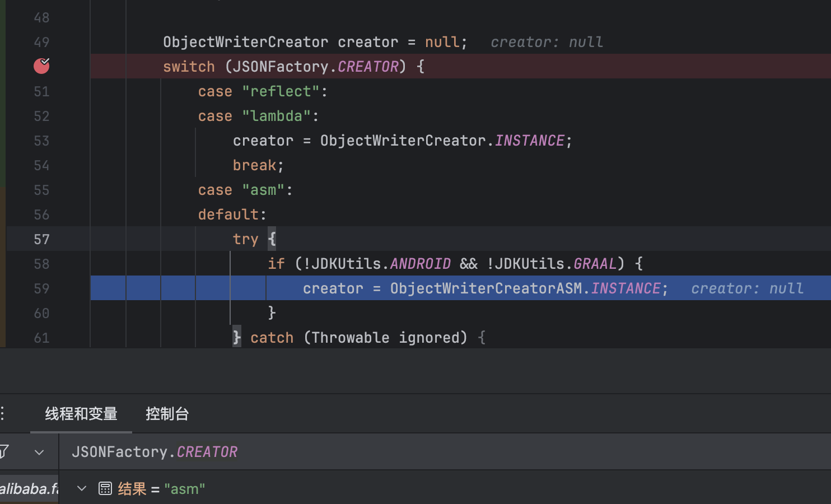Click the GRAAL constant in the if condition
831x504 pixels.
tap(595, 264)
